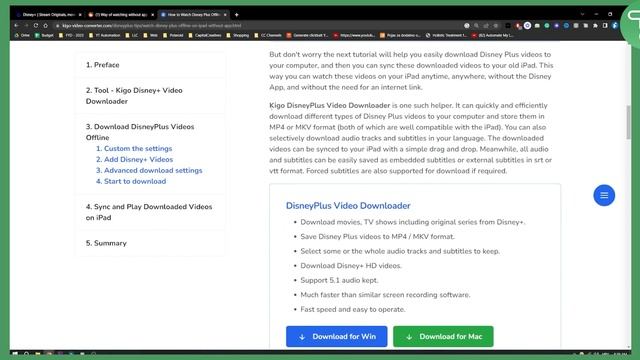
Task: Open 'Start to download' link
Action: pyautogui.click(x=131, y=182)
